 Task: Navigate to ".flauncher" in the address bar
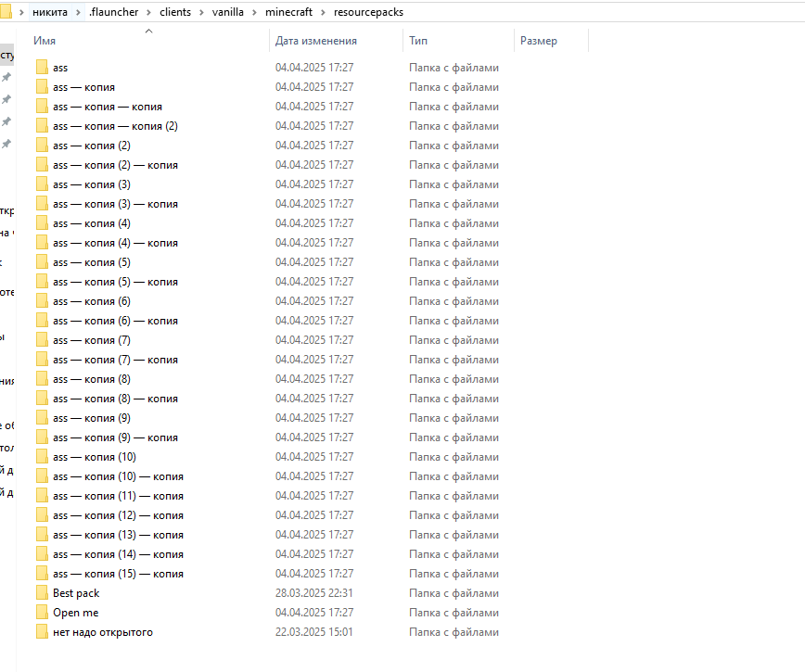113,12
